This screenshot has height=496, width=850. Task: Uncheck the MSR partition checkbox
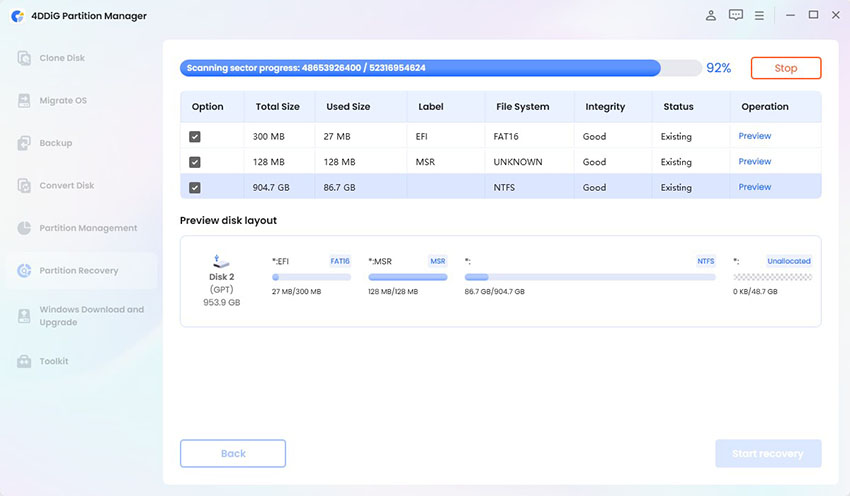[x=195, y=162]
